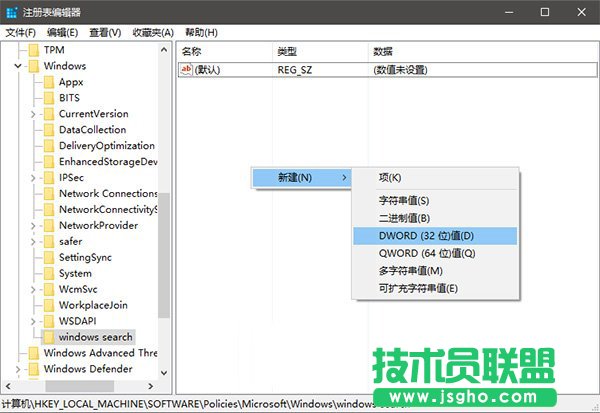
Task: Click the System folder icon
Action: (x=48, y=274)
